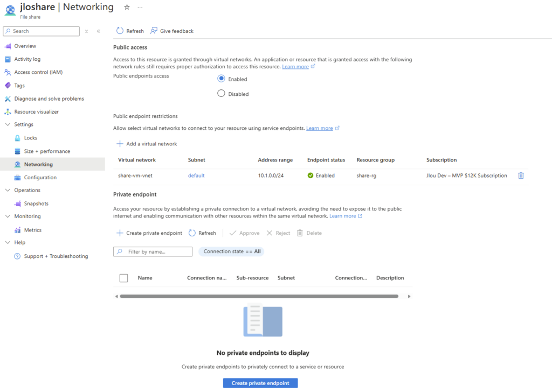Collapse the sidebar with double chevron
The width and height of the screenshot is (552, 392).
99,31
